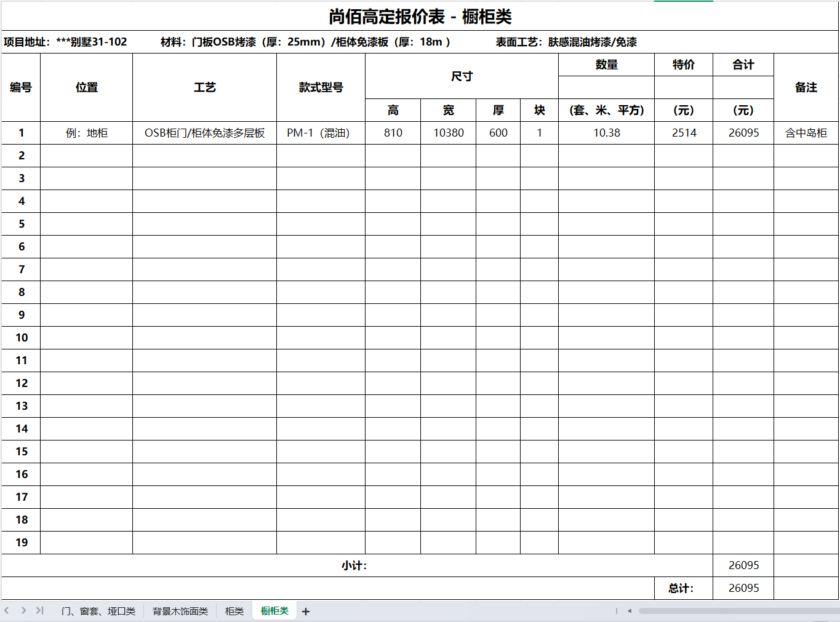Open the 背景木饰面类 sheet tab
This screenshot has width=840, height=622.
coord(180,611)
